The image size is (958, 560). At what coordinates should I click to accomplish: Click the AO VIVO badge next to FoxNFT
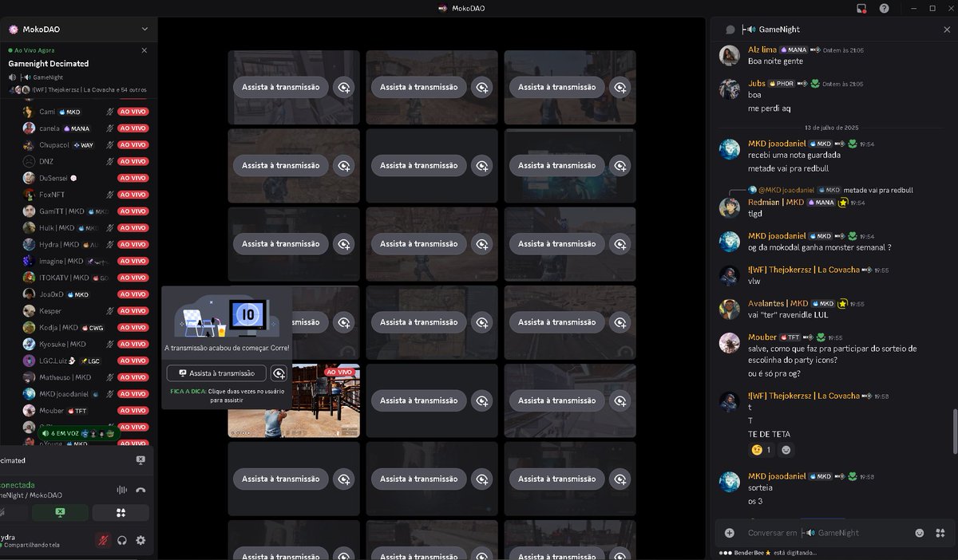133,195
